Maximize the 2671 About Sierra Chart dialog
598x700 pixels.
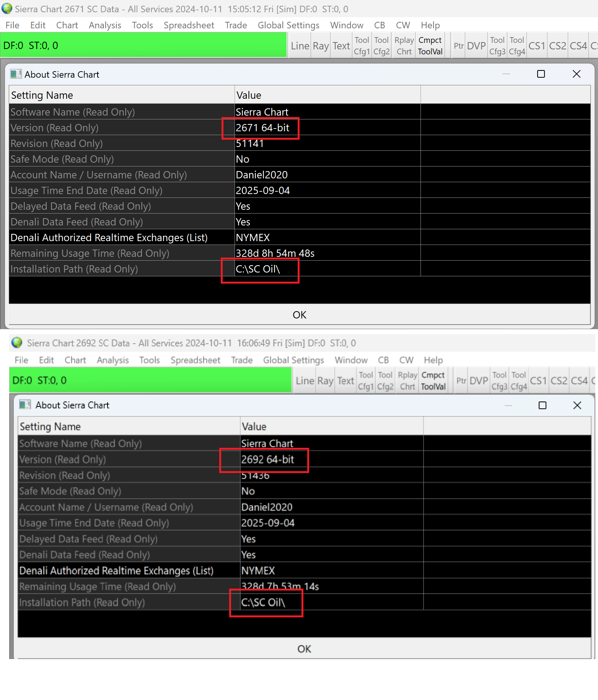(541, 74)
